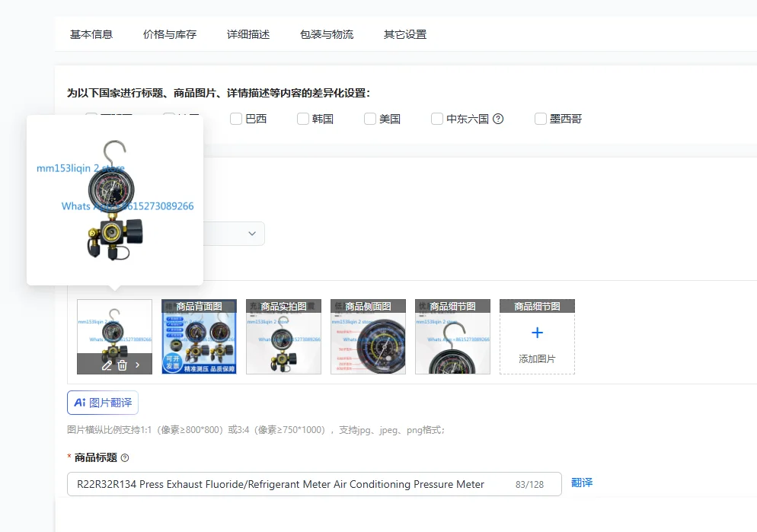The image size is (757, 532).
Task: Select the 商品实拍图 thumbnail
Action: coord(283,336)
